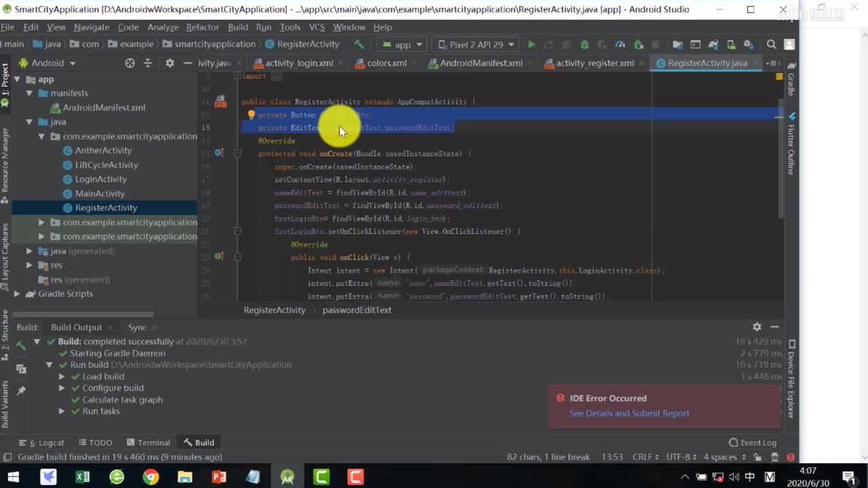
Task: Click the Debug app bug icon
Action: (x=585, y=45)
